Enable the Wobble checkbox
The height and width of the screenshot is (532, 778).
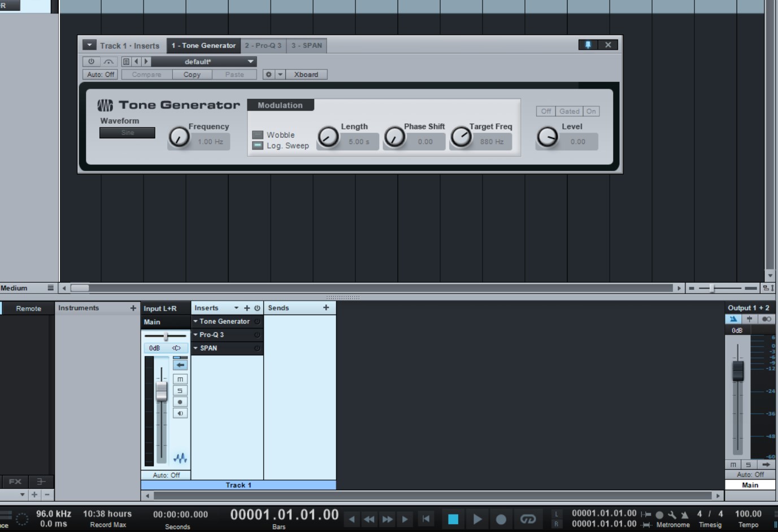[258, 135]
